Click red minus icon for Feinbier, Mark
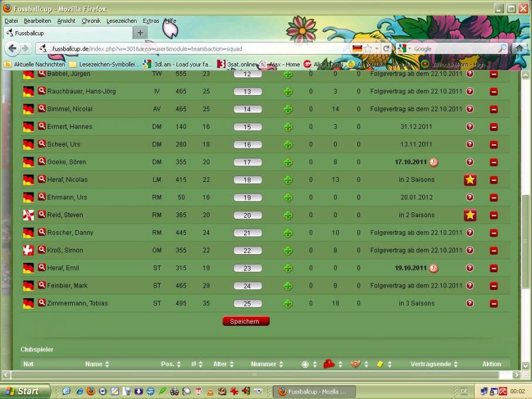Image resolution: width=532 pixels, height=399 pixels. click(x=493, y=286)
